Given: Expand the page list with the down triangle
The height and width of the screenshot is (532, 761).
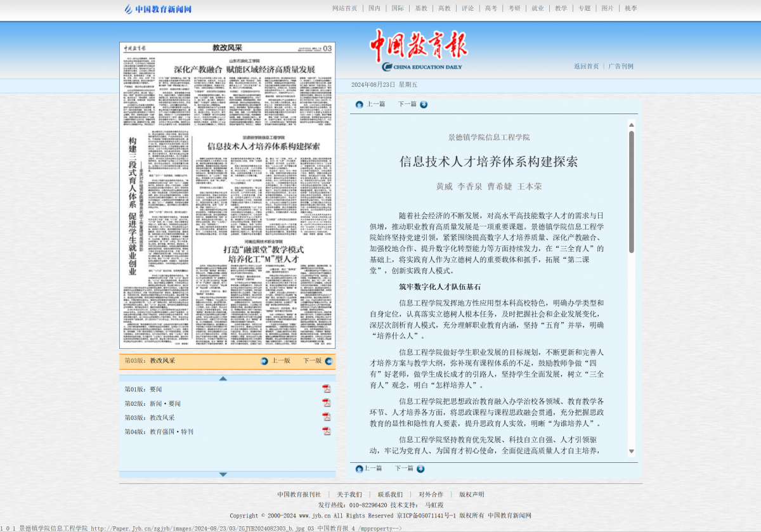Looking at the screenshot, I should (x=223, y=474).
